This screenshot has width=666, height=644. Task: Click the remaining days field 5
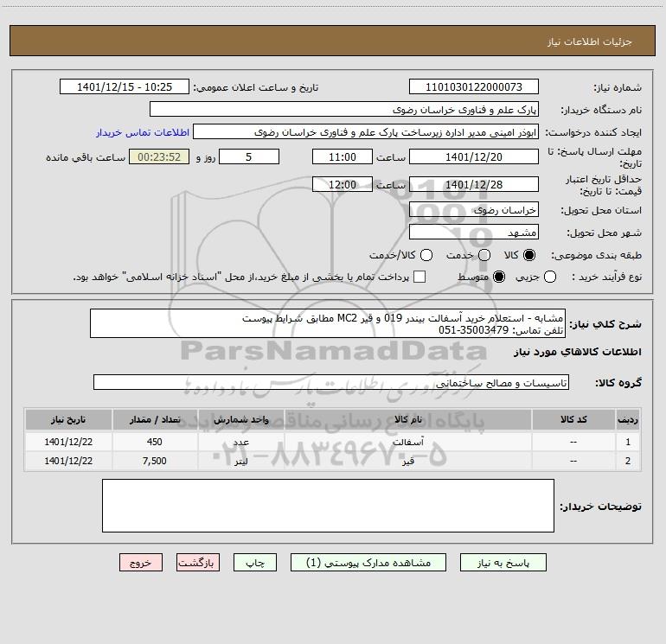pyautogui.click(x=249, y=156)
